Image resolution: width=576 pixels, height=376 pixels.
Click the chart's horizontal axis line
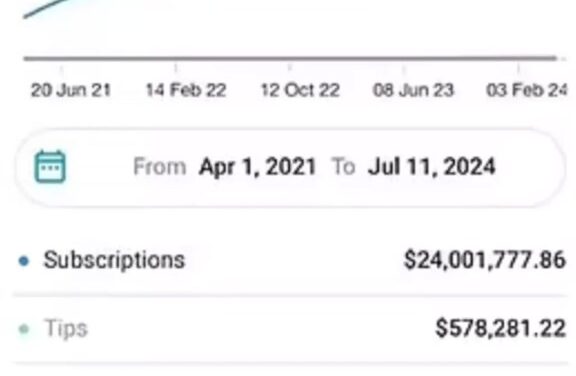click(x=290, y=58)
